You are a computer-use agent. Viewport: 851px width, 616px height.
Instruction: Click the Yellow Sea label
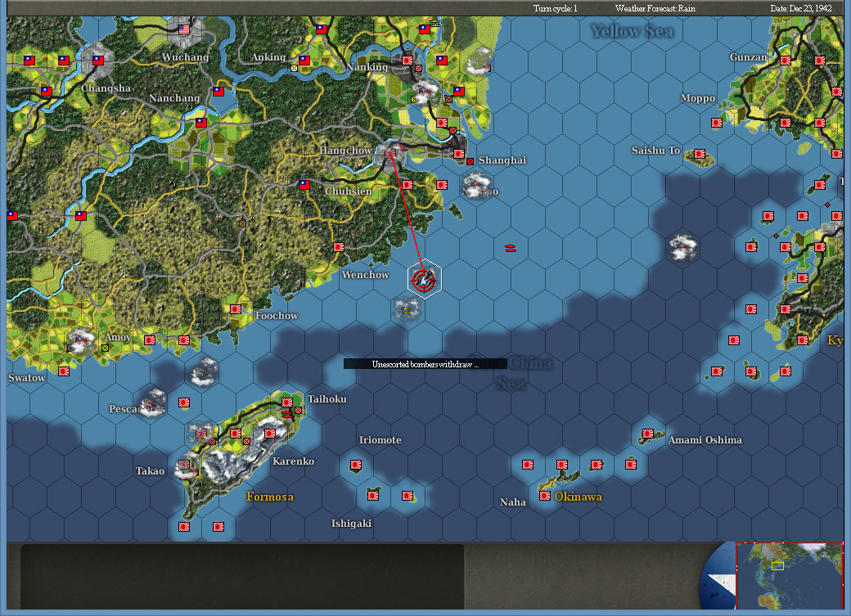[633, 31]
